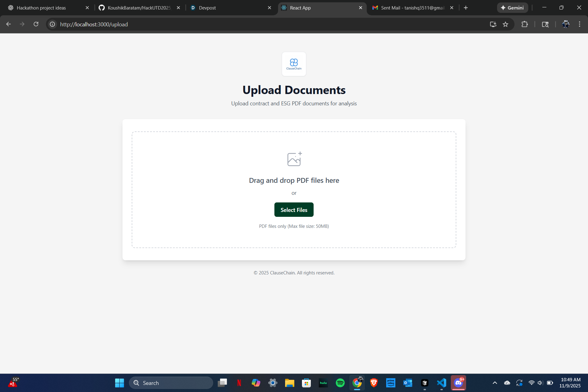Open the KoushikBaratam/HackUTD2025 GitHub tab
This screenshot has height=392, width=588.
(x=139, y=8)
